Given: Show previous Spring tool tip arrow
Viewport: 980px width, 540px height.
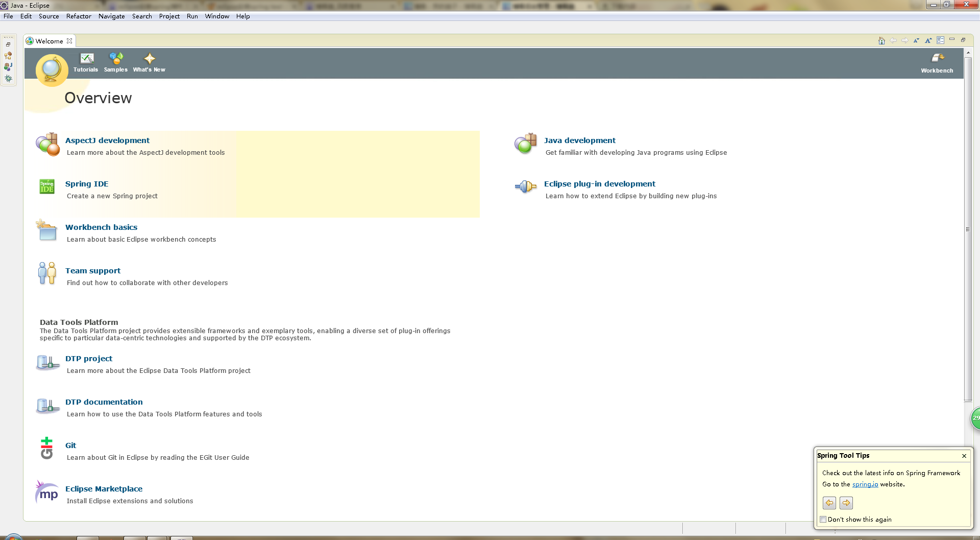Looking at the screenshot, I should click(x=829, y=503).
